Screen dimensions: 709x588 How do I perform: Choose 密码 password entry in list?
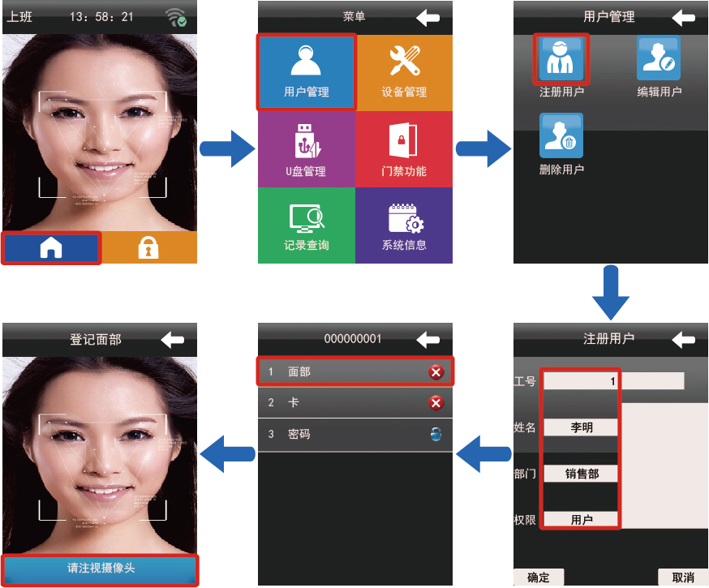click(354, 434)
